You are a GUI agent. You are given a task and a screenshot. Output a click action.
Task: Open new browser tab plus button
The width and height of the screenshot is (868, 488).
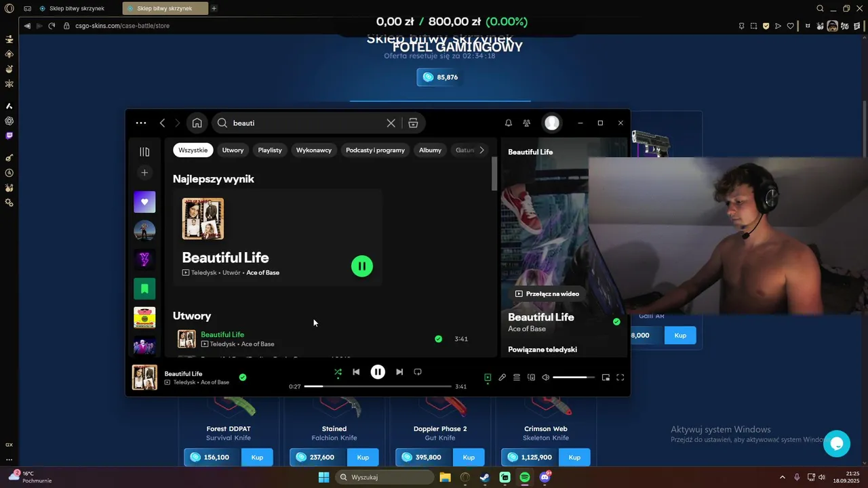pyautogui.click(x=214, y=9)
